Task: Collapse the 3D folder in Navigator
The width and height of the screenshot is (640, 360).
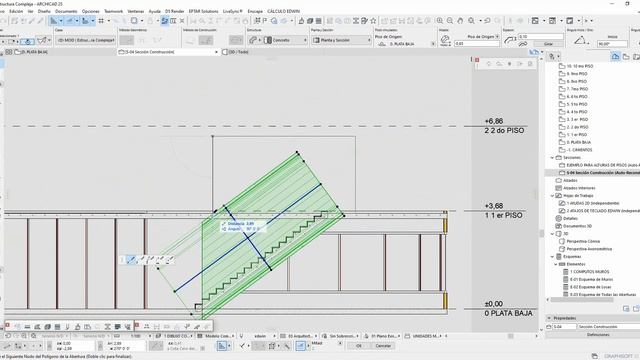Action: pos(552,234)
